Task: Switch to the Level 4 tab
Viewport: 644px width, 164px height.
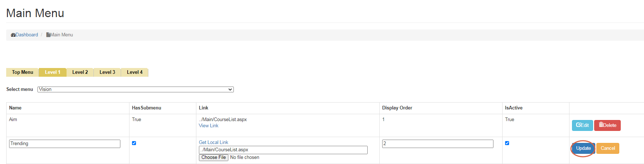Action: tap(135, 72)
